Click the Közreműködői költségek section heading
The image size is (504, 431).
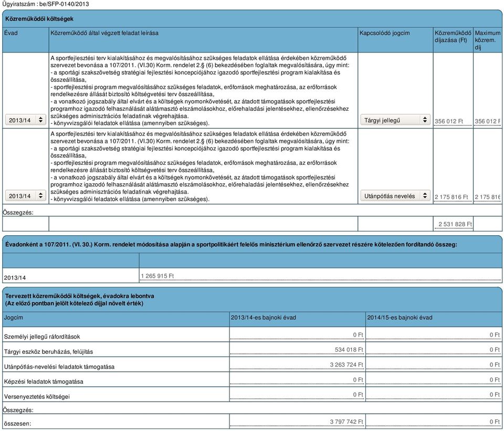[x=39, y=19]
